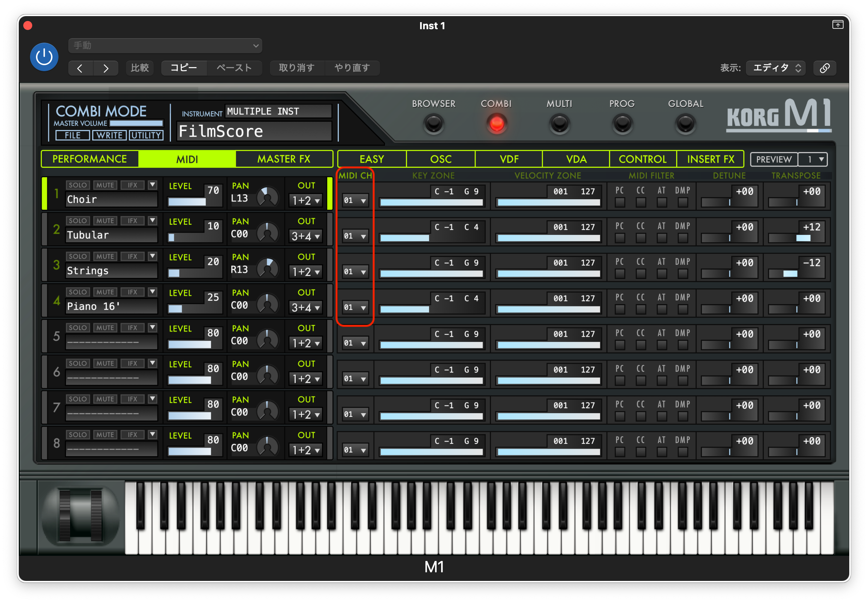The width and height of the screenshot is (868, 603).
Task: Open Choir's OUT 1+2 dropdown
Action: pyautogui.click(x=305, y=201)
